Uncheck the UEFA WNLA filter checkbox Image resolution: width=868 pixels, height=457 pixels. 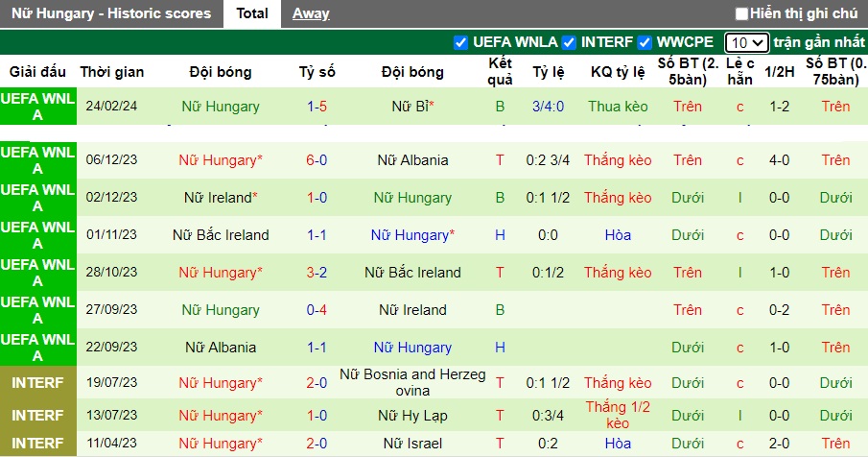coord(460,42)
